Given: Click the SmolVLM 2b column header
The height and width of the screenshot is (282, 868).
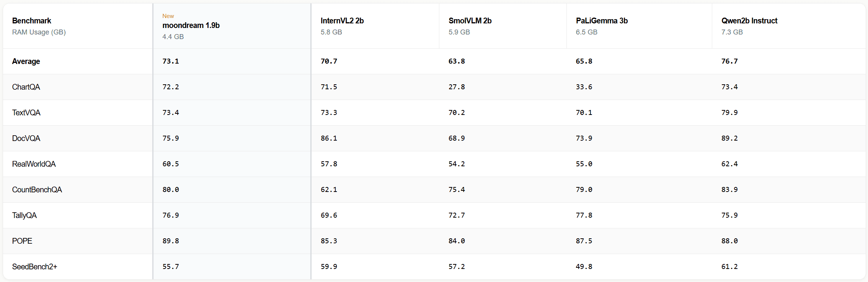Looking at the screenshot, I should tap(470, 21).
